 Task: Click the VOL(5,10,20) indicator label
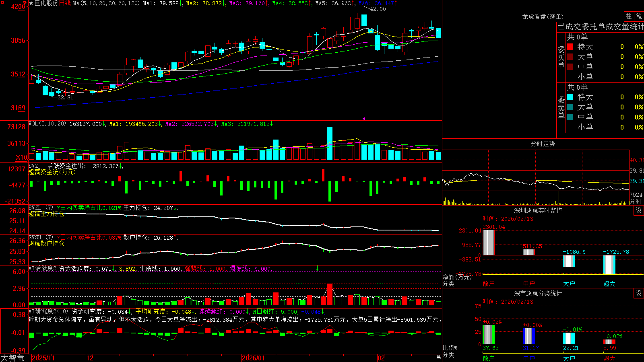tap(47, 124)
